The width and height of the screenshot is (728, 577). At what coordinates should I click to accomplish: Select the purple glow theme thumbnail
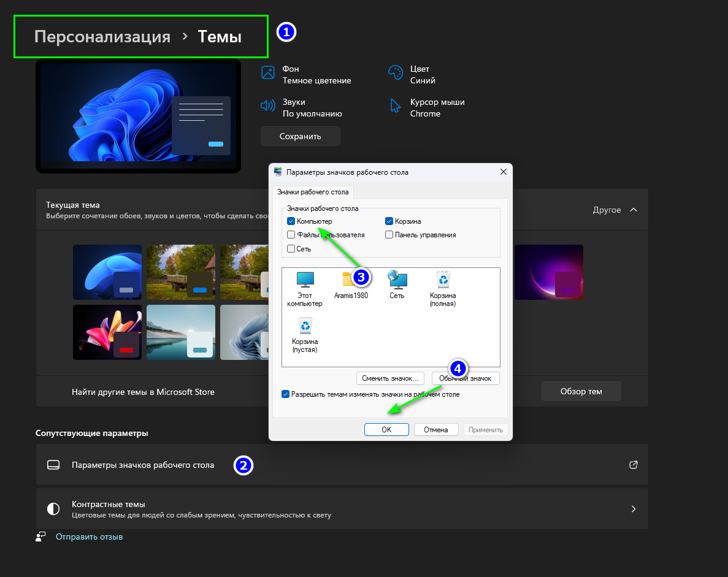[x=549, y=272]
